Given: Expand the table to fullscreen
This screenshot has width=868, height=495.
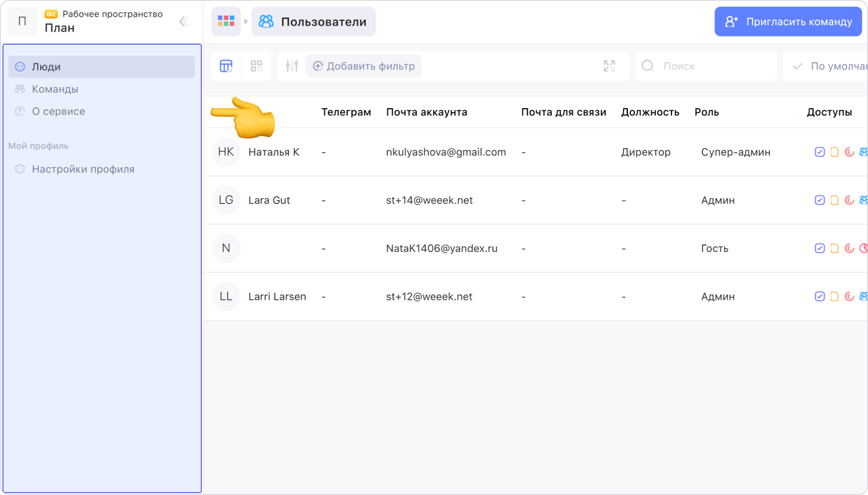Looking at the screenshot, I should click(x=609, y=66).
